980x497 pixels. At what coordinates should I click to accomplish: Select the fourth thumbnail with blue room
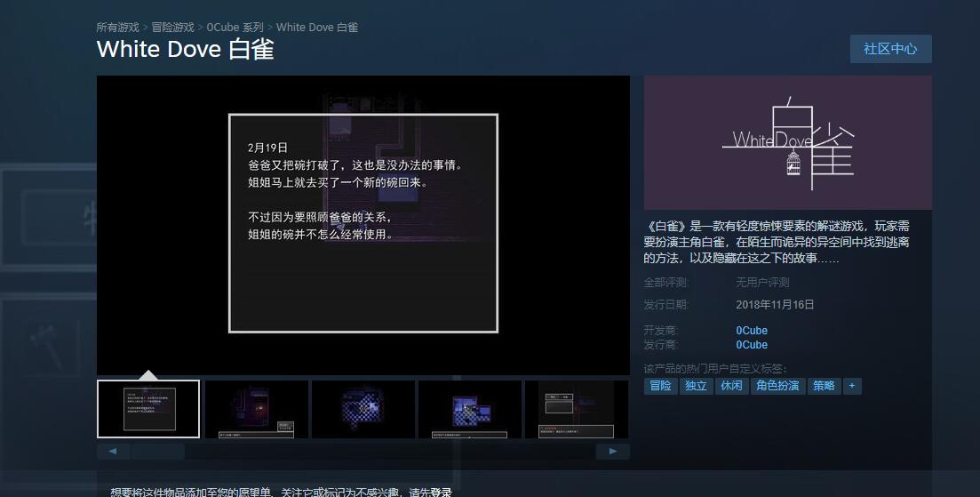[x=470, y=409]
